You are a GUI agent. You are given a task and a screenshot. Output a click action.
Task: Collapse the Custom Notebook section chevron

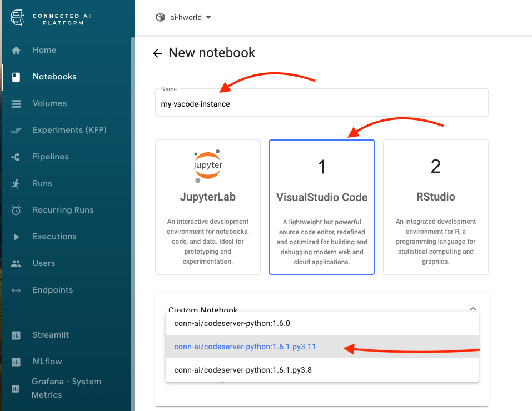[x=473, y=309]
